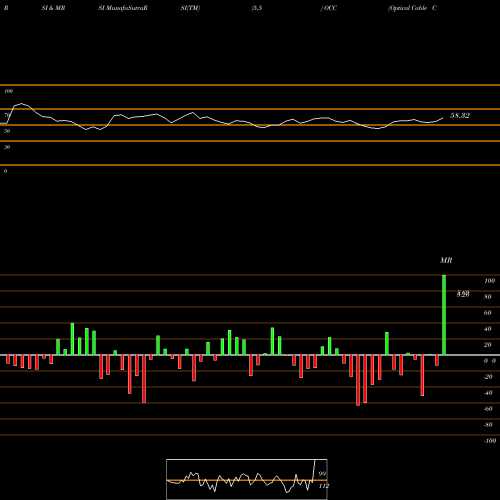Click the 112 value in the mini chart

click(324, 486)
